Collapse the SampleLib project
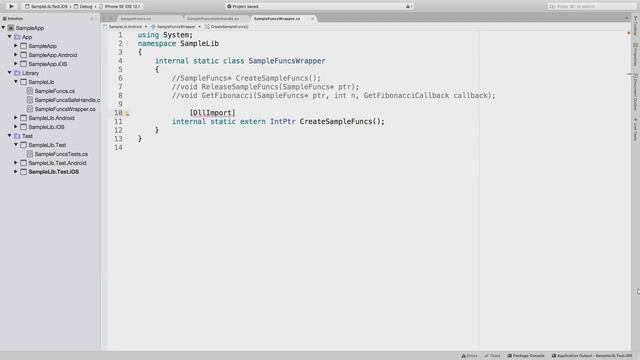 pos(16,82)
